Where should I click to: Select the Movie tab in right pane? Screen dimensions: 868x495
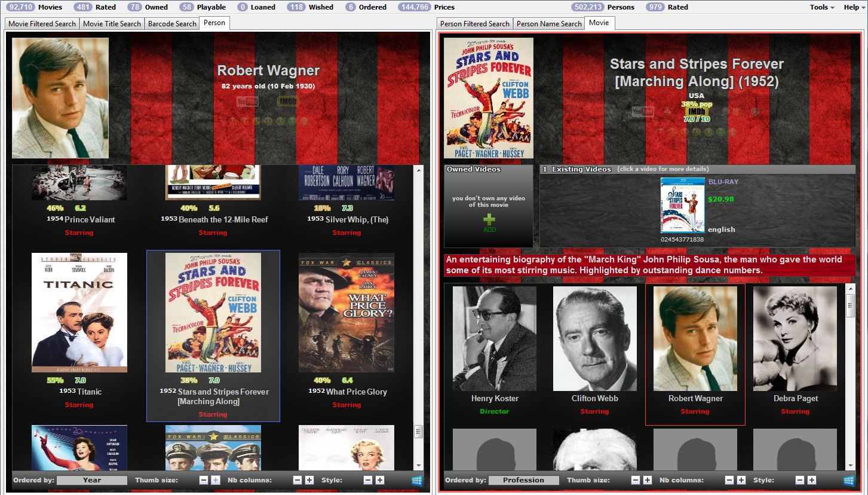599,23
